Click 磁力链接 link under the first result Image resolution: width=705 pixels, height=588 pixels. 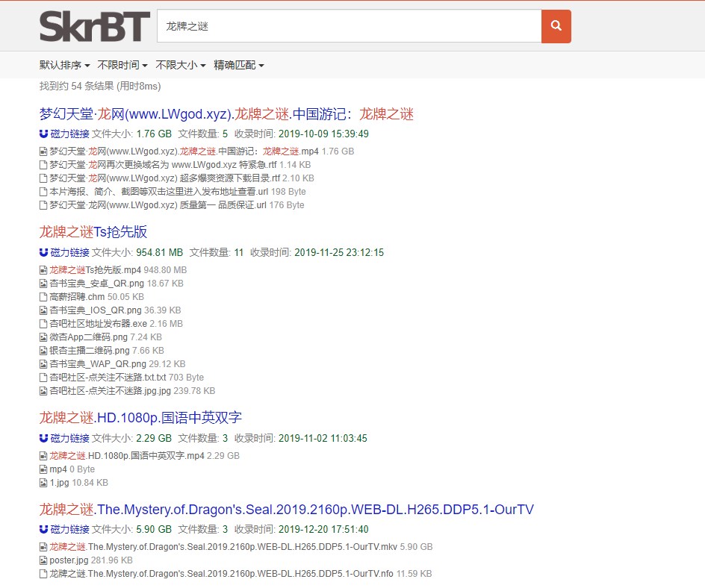[x=69, y=134]
